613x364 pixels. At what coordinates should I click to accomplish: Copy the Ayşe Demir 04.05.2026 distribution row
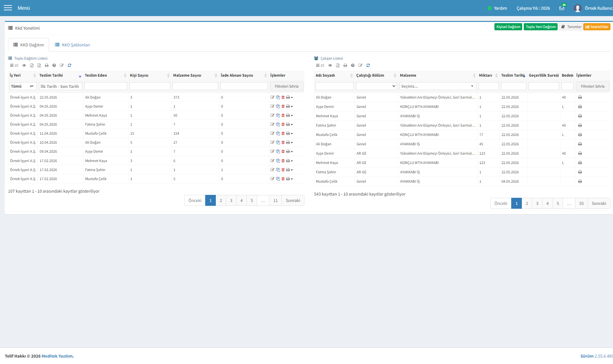278,106
